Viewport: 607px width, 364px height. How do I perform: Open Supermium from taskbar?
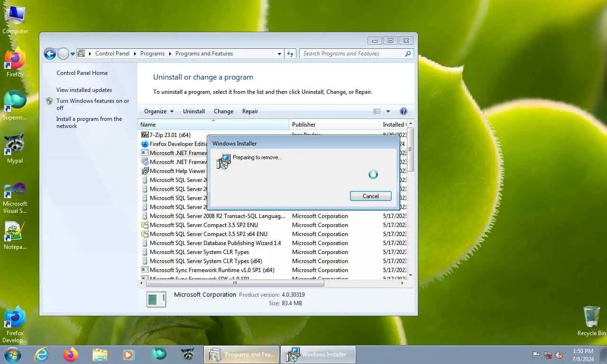pyautogui.click(x=158, y=355)
